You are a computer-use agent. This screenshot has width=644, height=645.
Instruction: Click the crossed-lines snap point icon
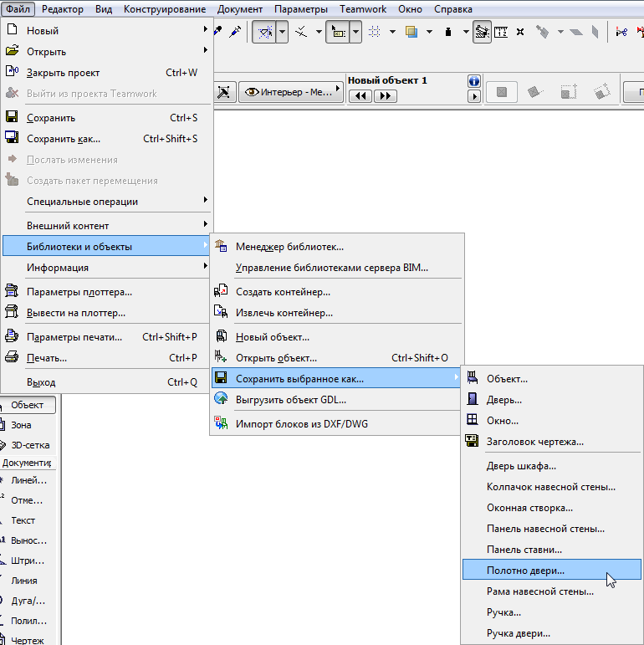pyautogui.click(x=301, y=31)
